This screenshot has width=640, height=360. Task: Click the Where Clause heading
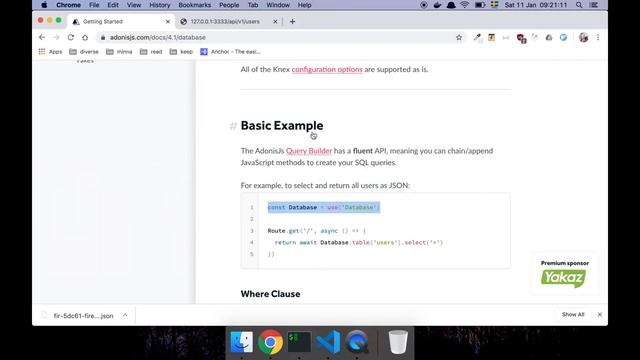[x=270, y=294]
